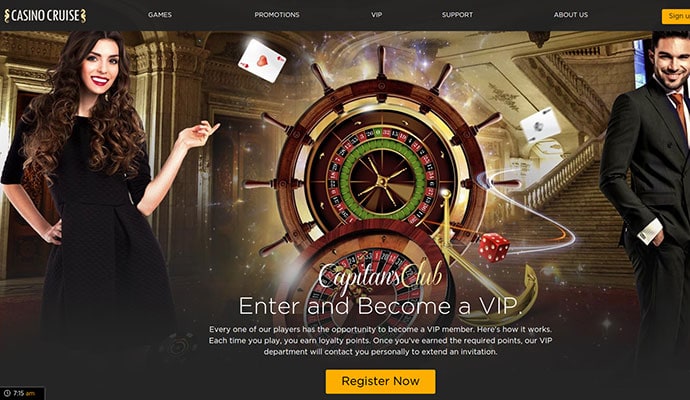Click the man in suit image
This screenshot has height=400, width=690.
pyautogui.click(x=646, y=194)
